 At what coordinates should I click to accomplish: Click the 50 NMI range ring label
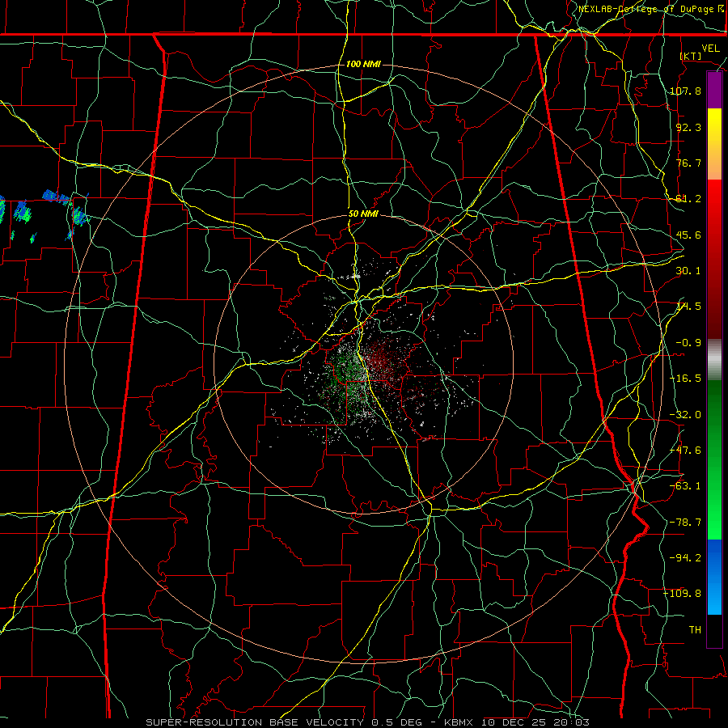(363, 214)
